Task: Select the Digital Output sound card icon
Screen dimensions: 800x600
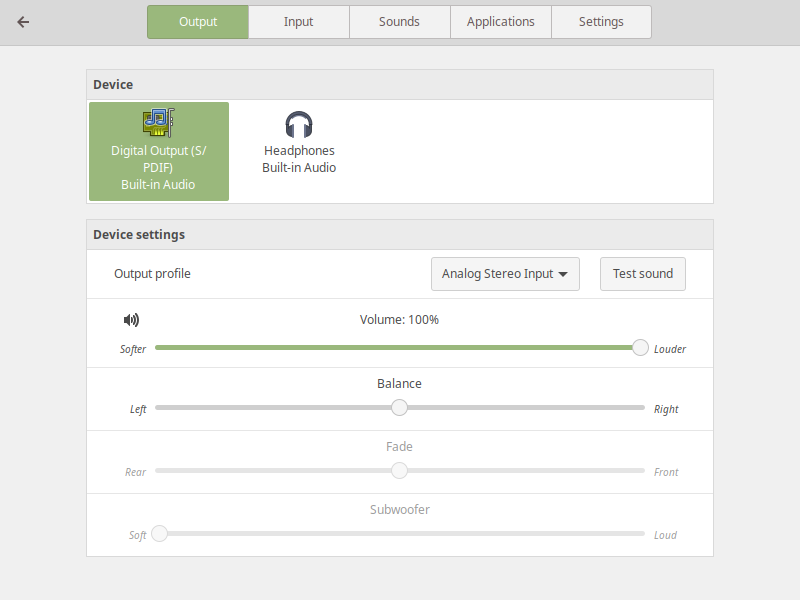Action: [x=159, y=122]
